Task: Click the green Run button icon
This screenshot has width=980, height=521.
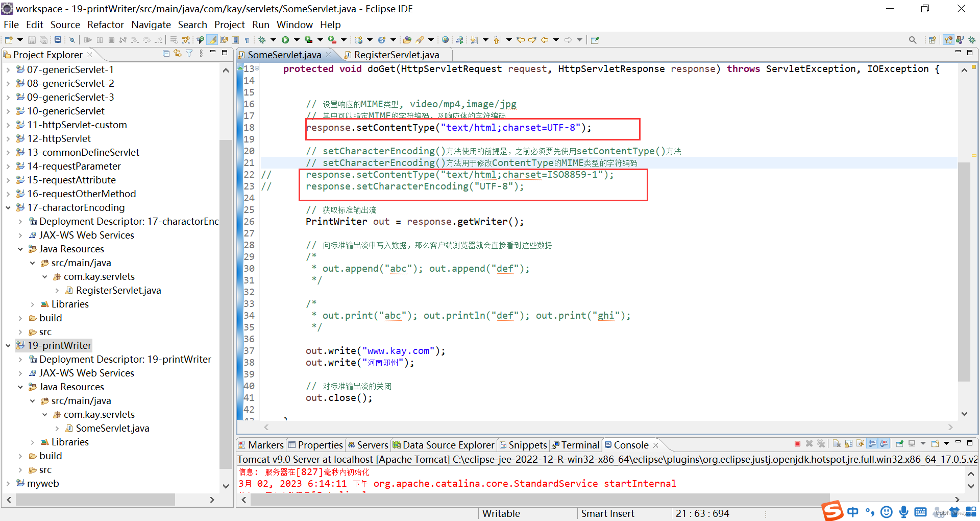Action: coord(285,40)
